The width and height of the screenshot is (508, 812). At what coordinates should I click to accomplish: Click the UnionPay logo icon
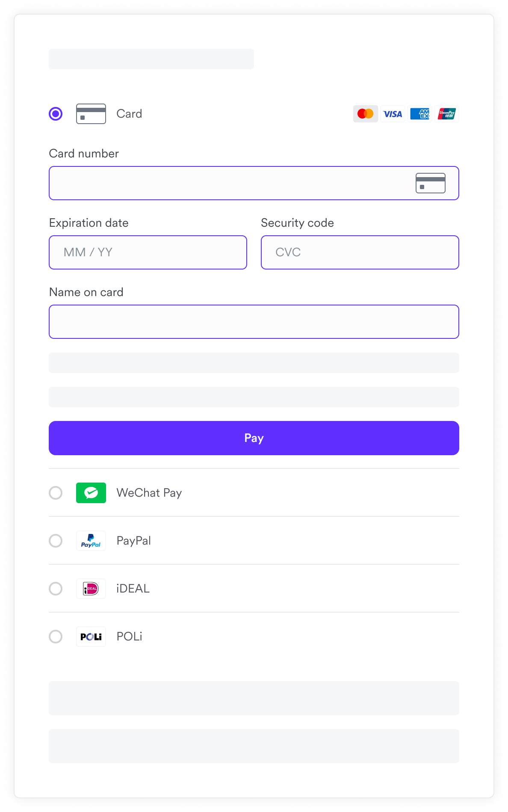pos(447,114)
